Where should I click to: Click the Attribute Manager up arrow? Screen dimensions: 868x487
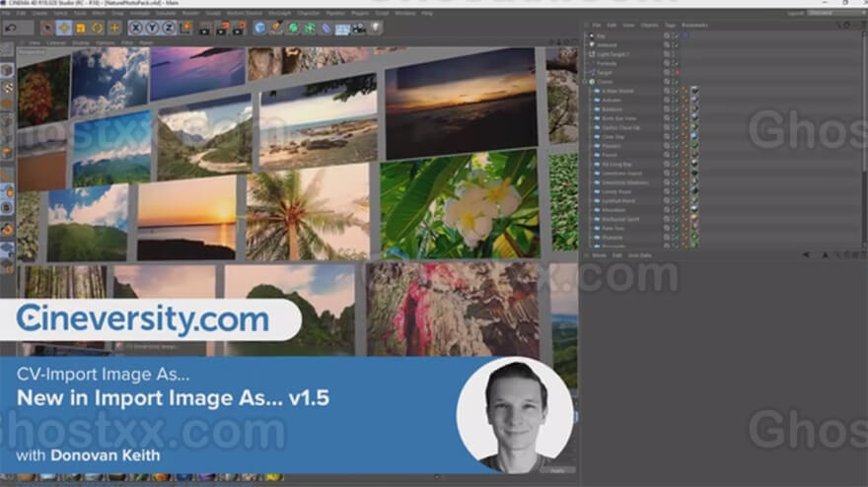point(825,255)
